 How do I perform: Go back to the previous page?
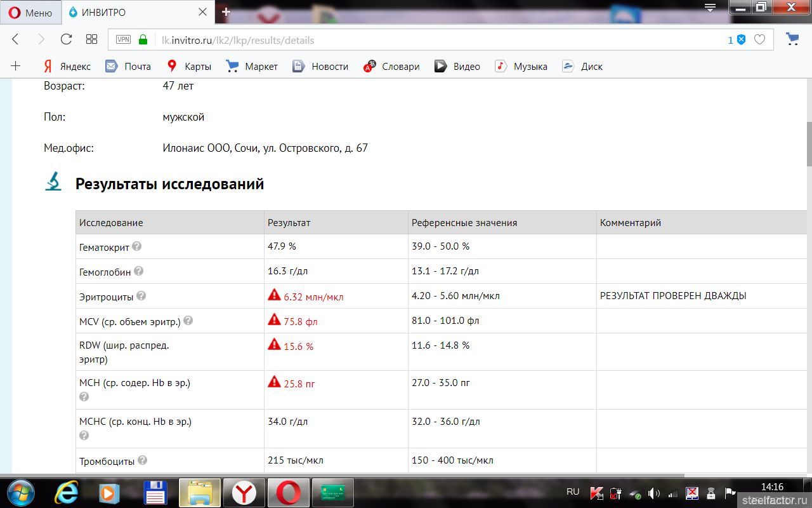tap(16, 39)
